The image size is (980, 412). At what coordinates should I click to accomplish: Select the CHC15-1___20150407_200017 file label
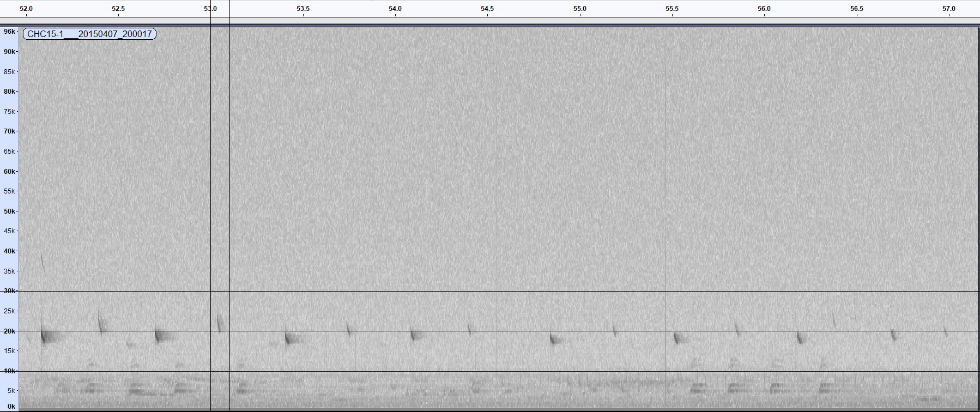(x=89, y=34)
